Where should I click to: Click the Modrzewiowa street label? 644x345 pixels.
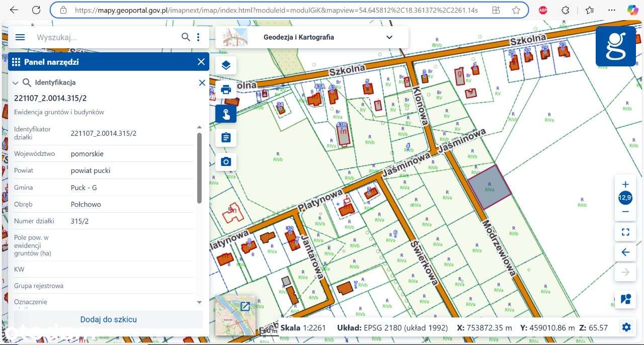click(x=499, y=248)
